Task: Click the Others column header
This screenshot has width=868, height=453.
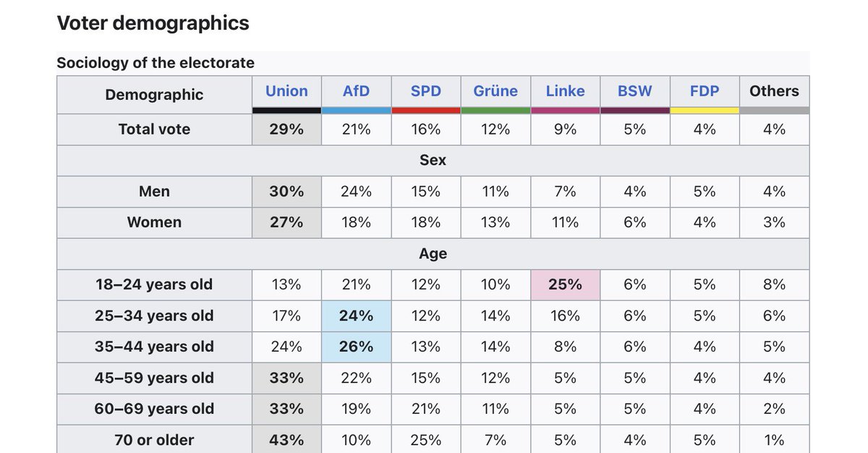Action: click(x=774, y=91)
